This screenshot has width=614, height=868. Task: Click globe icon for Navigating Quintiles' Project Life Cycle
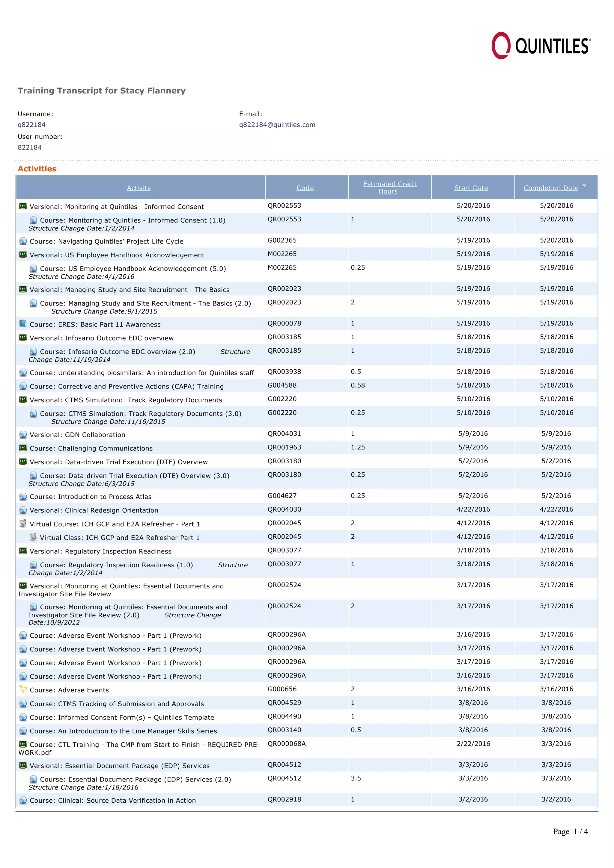(x=23, y=241)
